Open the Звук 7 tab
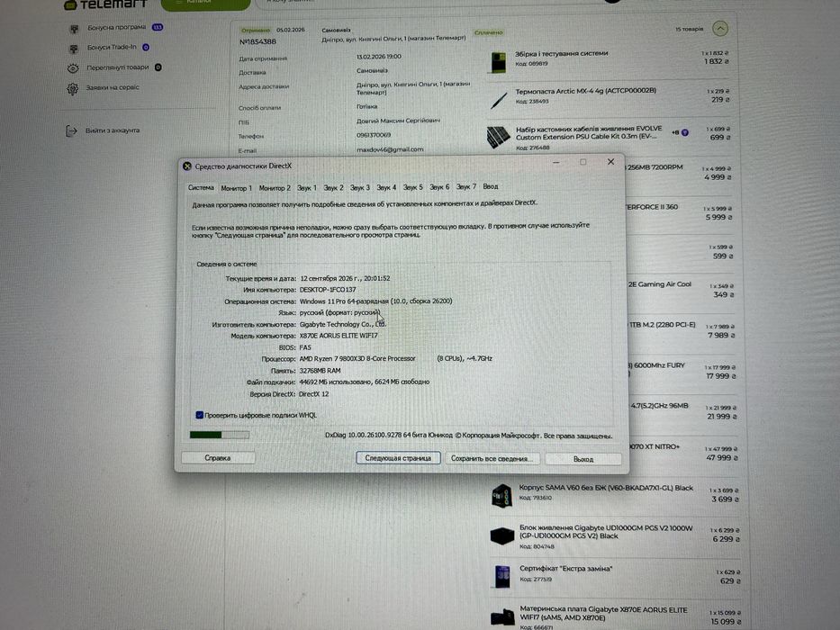Image resolution: width=840 pixels, height=630 pixels. [466, 187]
